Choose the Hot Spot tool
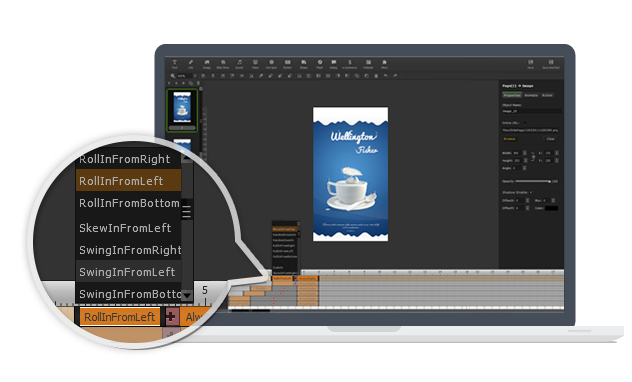Image resolution: width=632 pixels, height=382 pixels. click(271, 64)
